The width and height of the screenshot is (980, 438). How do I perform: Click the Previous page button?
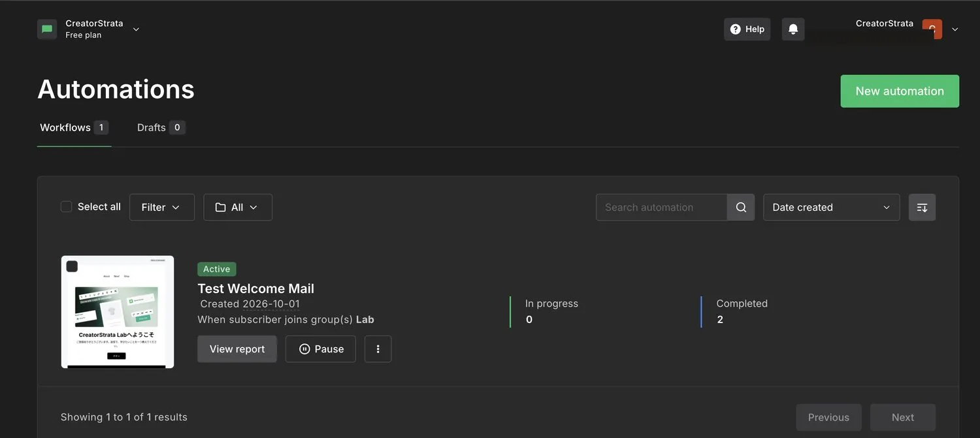828,417
